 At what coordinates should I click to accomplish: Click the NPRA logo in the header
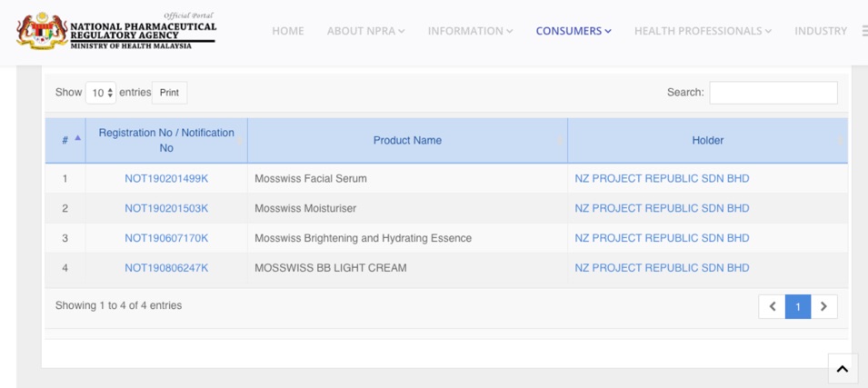coord(116,31)
